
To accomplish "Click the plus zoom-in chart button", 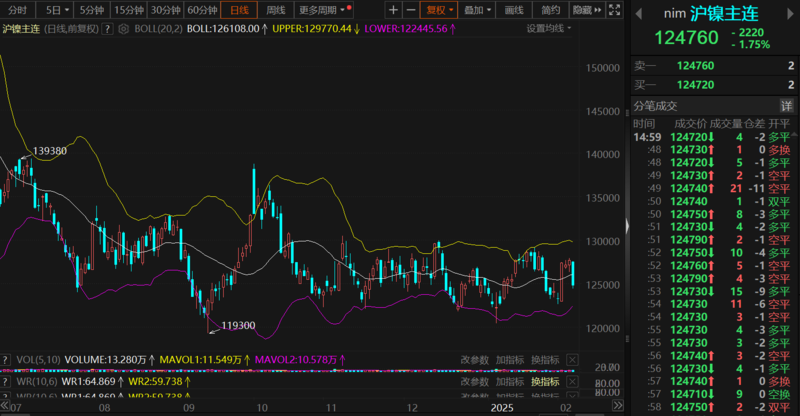I will coord(393,10).
